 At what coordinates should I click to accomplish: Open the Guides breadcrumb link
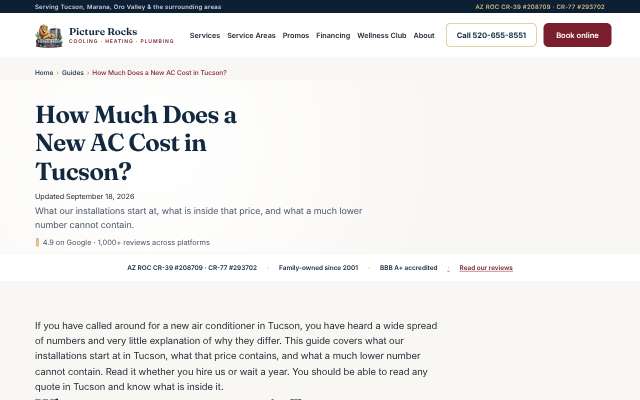pos(73,73)
